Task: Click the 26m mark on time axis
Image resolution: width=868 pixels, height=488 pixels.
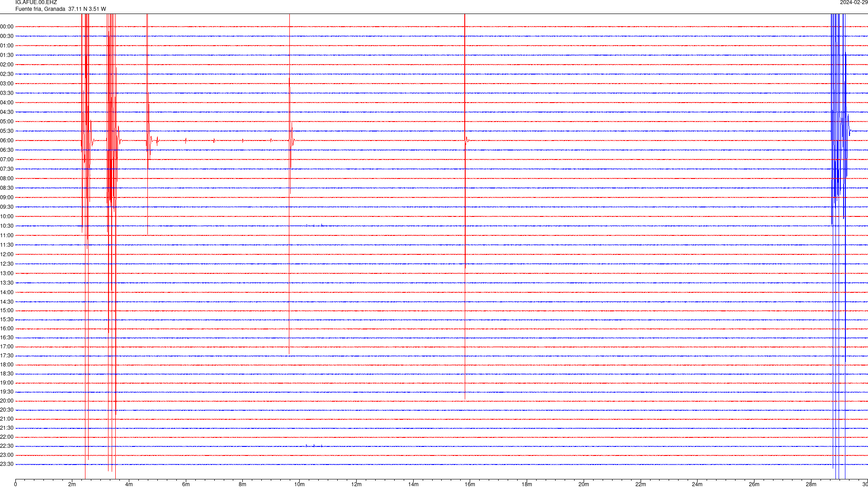Action: click(x=754, y=484)
